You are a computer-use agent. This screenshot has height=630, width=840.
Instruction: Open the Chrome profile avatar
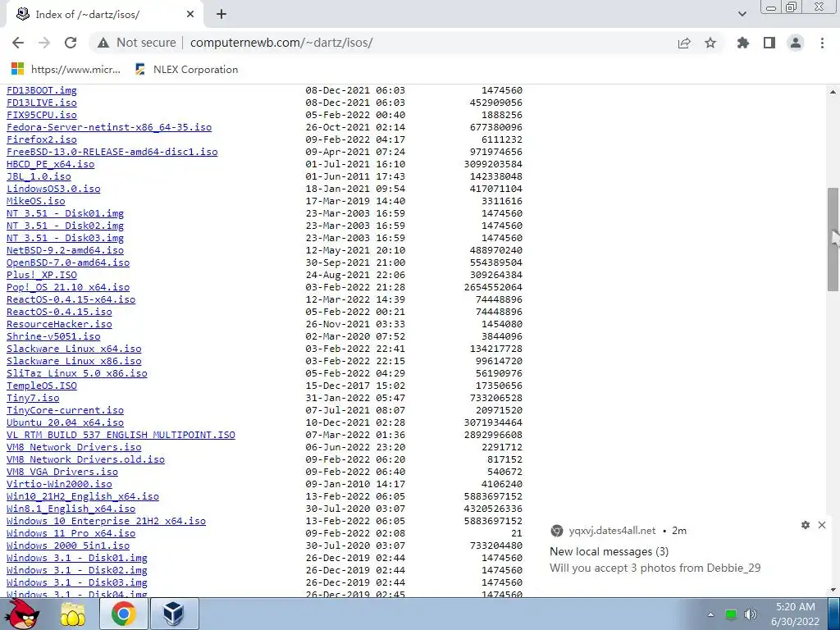(x=796, y=43)
